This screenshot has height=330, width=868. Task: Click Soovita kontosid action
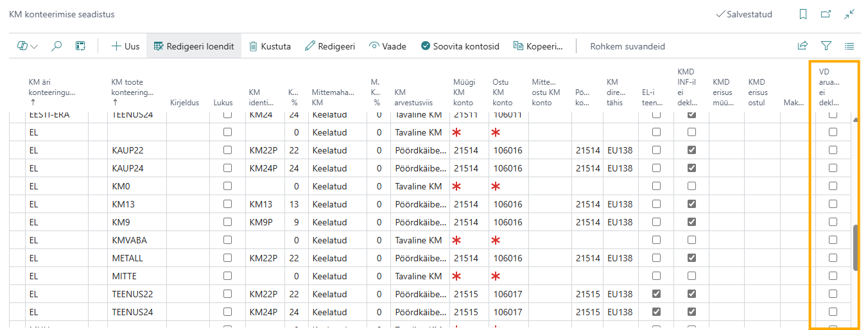(460, 46)
